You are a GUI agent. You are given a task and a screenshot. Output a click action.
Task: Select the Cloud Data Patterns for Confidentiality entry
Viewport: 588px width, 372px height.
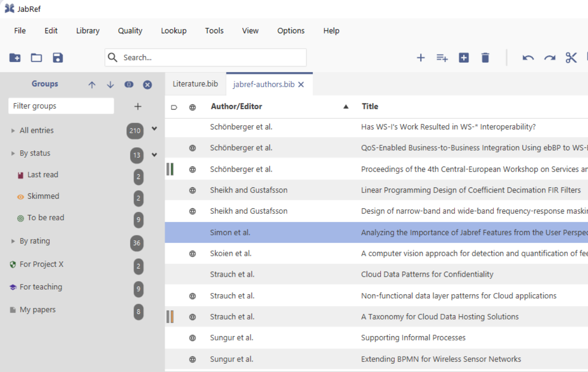376,274
